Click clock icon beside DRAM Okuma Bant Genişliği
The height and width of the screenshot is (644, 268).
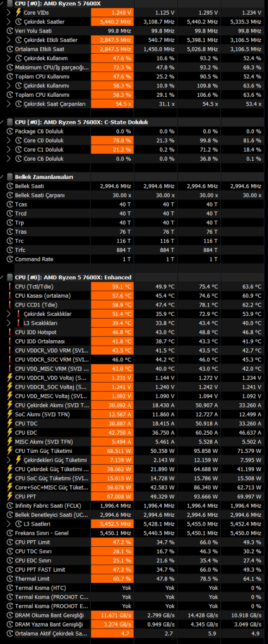(x=10, y=615)
